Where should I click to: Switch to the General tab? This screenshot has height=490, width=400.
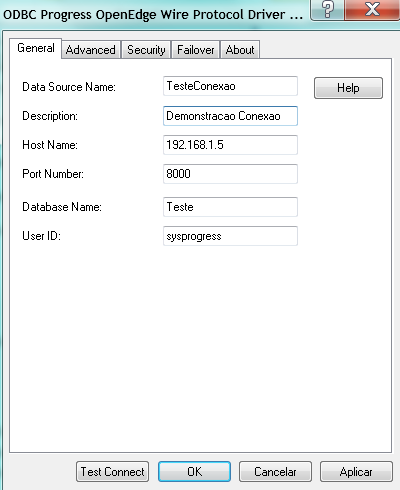[36, 48]
